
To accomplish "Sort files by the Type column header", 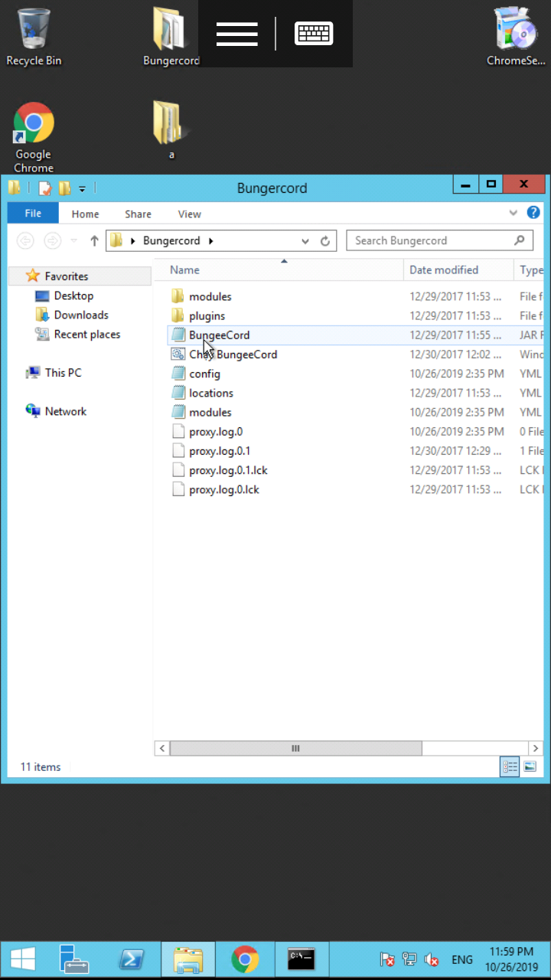I will click(531, 269).
